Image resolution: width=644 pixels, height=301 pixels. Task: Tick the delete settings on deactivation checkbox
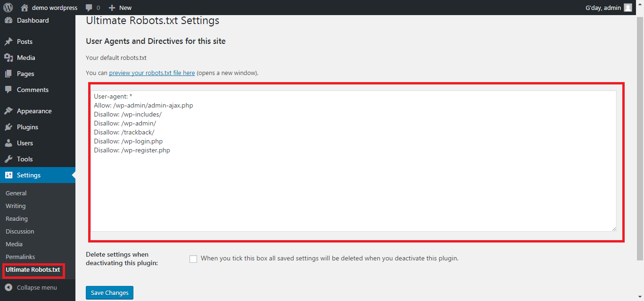tap(193, 259)
